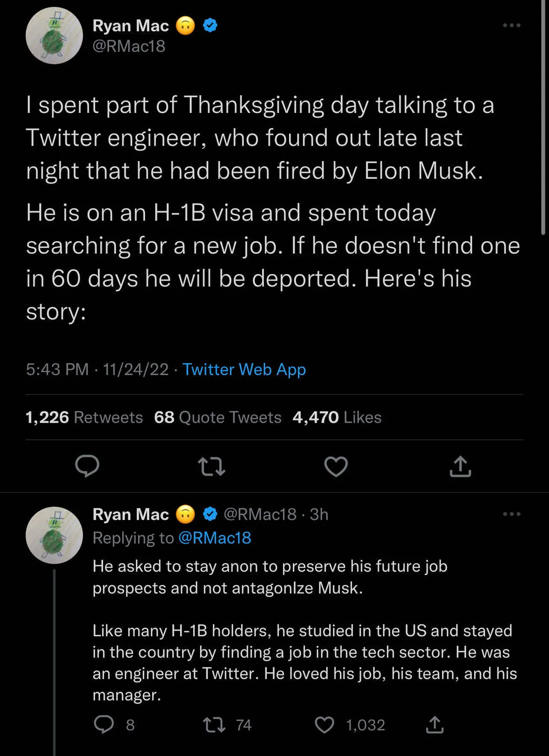549x756 pixels.
Task: Open three-dot menu on reply tweet
Action: coord(511,514)
